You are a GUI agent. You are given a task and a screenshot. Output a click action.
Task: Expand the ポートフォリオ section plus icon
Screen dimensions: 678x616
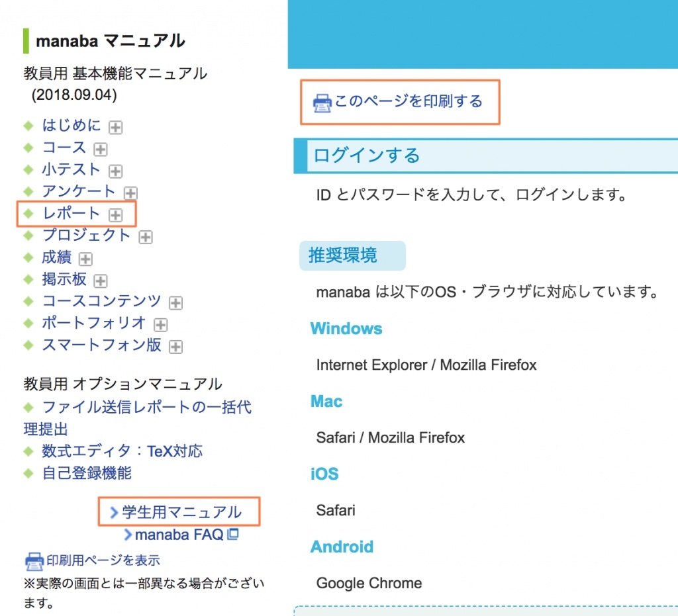tap(161, 324)
